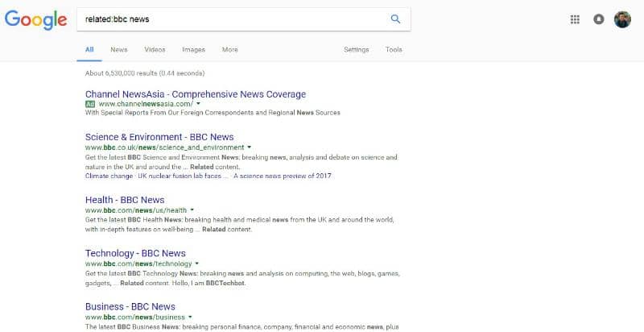Click the www.bbc.co.uk/news/science_and_environment URL text

click(165, 147)
